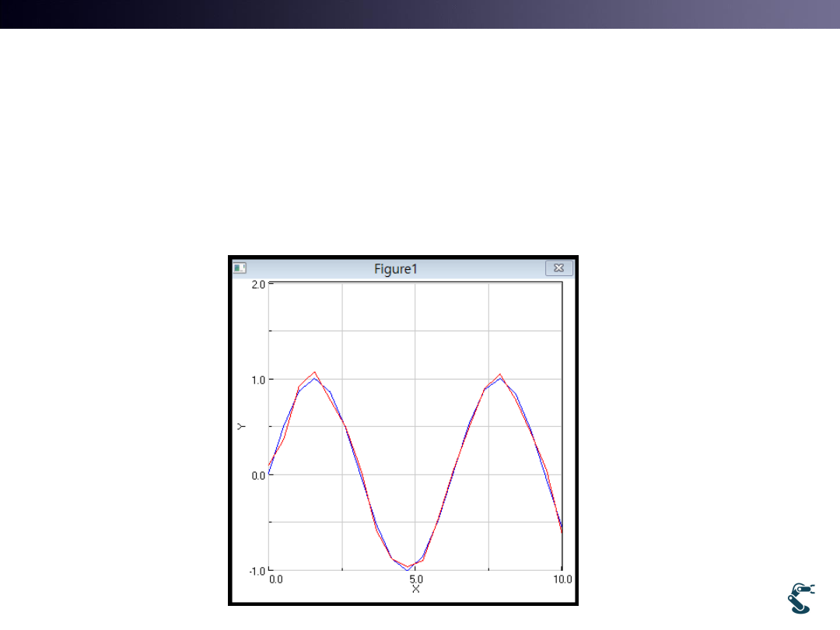The width and height of the screenshot is (840, 630).
Task: Click the first peak of the red curve
Action: coord(314,373)
